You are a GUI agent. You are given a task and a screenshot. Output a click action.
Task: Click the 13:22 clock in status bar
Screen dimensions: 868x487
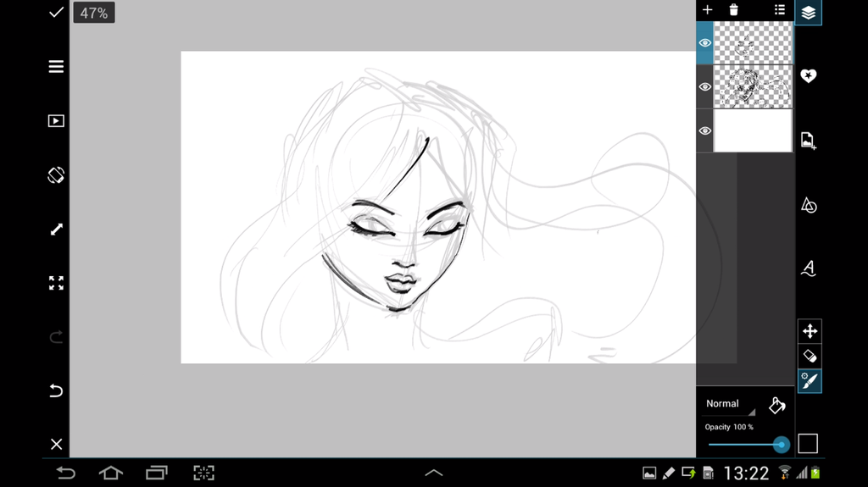(x=746, y=473)
